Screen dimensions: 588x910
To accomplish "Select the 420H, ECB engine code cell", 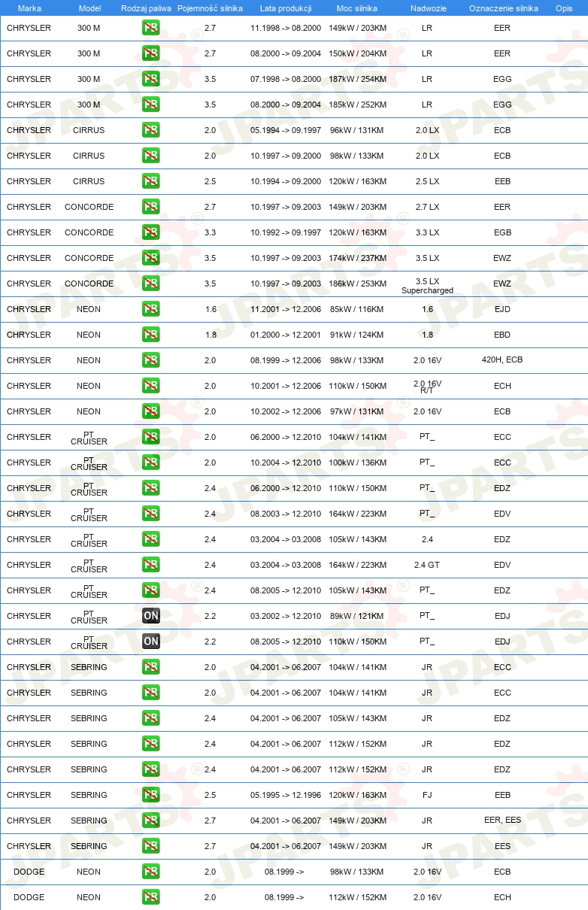I will pyautogui.click(x=502, y=360).
